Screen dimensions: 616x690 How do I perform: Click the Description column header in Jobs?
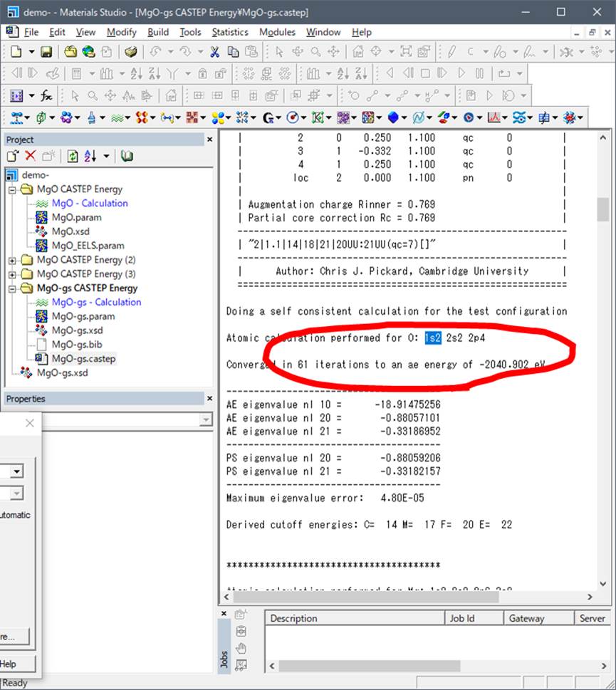(x=355, y=618)
